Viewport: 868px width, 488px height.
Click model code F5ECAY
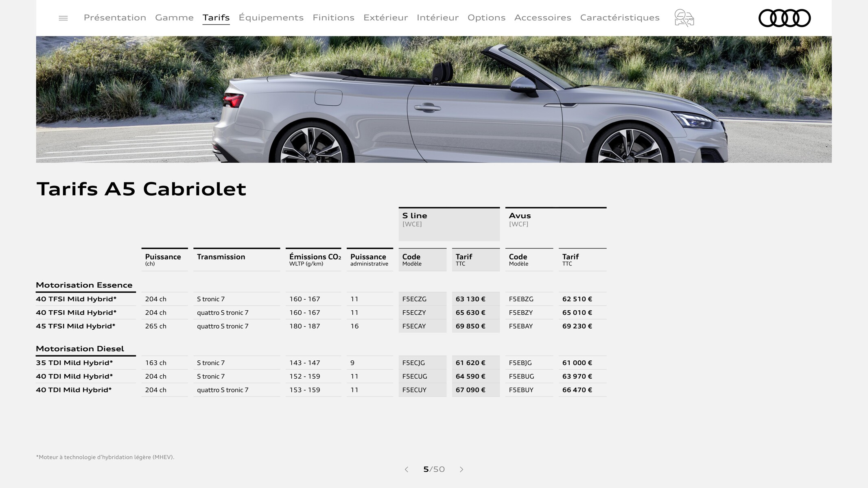click(414, 326)
